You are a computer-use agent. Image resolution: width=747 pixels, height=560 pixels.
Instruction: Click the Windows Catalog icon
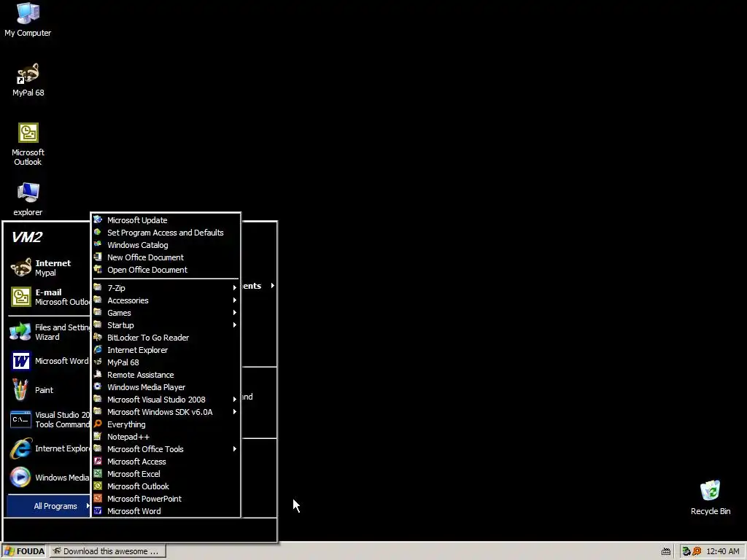(x=98, y=244)
